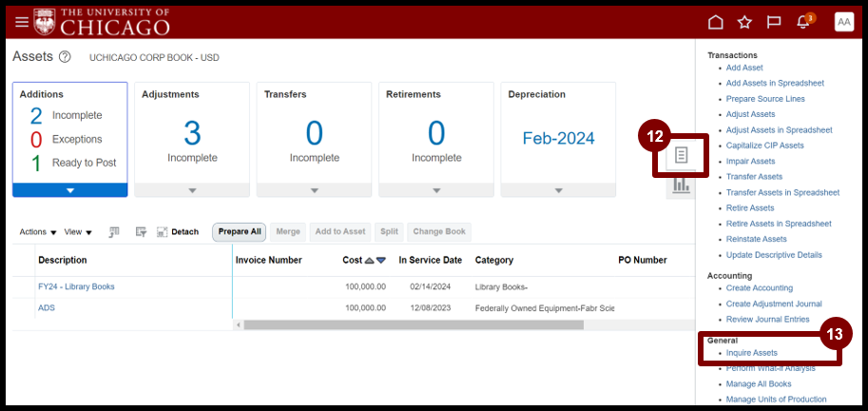This screenshot has height=411, width=868.
Task: Click Update Descriptive Details link
Action: click(x=774, y=255)
